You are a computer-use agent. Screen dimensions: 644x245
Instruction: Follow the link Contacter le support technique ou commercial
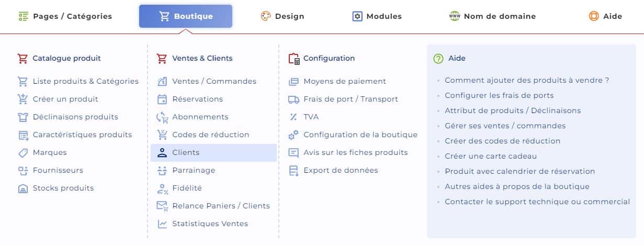pyautogui.click(x=537, y=202)
